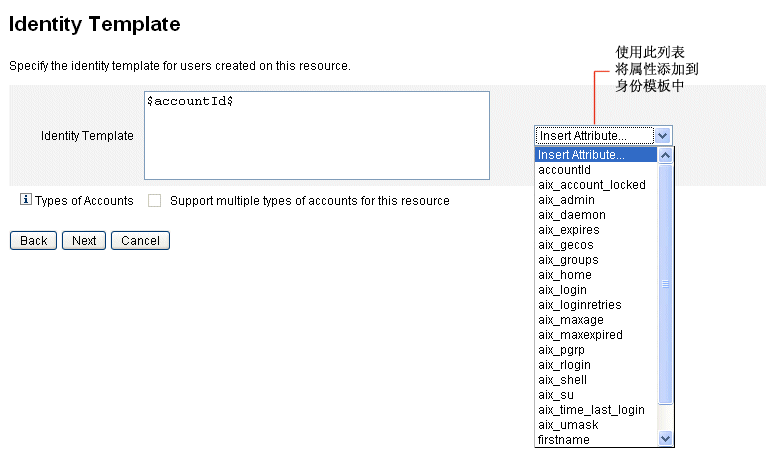Select aix_home from the list
Image resolution: width=766 pixels, height=455 pixels.
pyautogui.click(x=596, y=275)
